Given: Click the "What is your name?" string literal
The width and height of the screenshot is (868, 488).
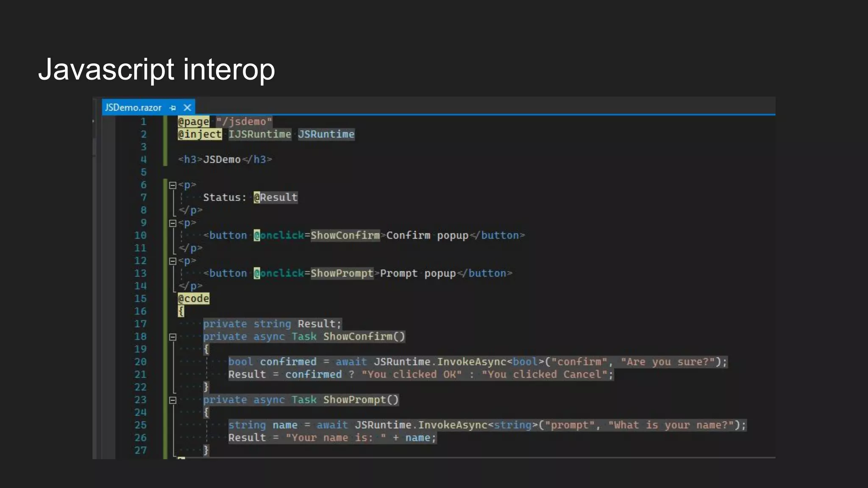Looking at the screenshot, I should (x=671, y=425).
